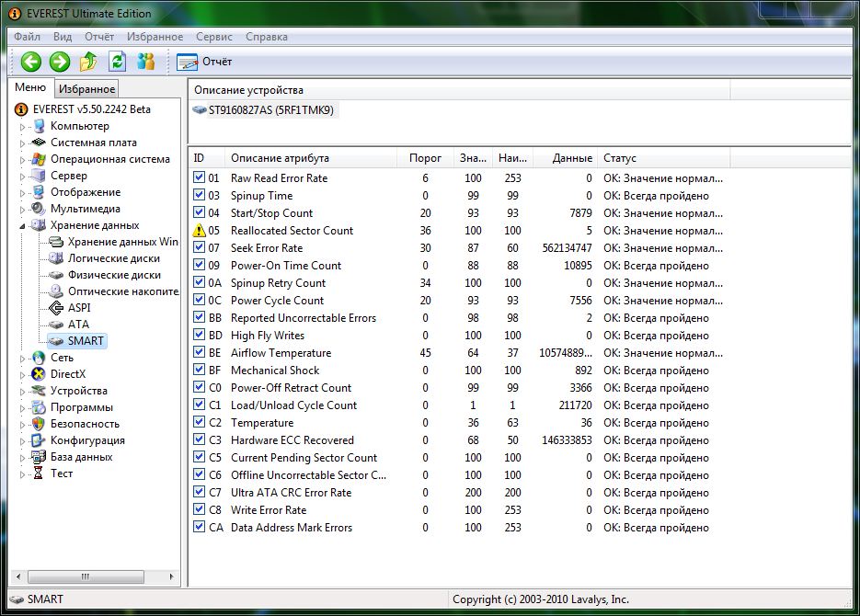The width and height of the screenshot is (860, 616).
Task: Toggle the Airflow Temperature checkbox
Action: [199, 352]
